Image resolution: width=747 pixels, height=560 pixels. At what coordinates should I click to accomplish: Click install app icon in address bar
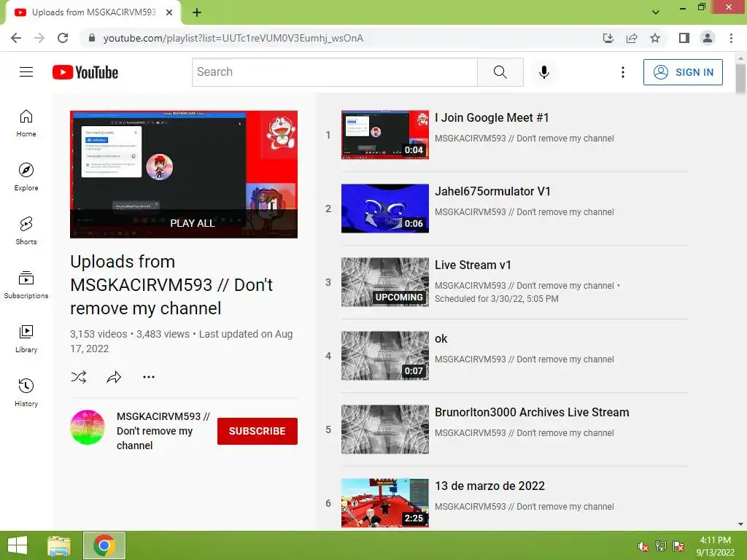pos(608,38)
